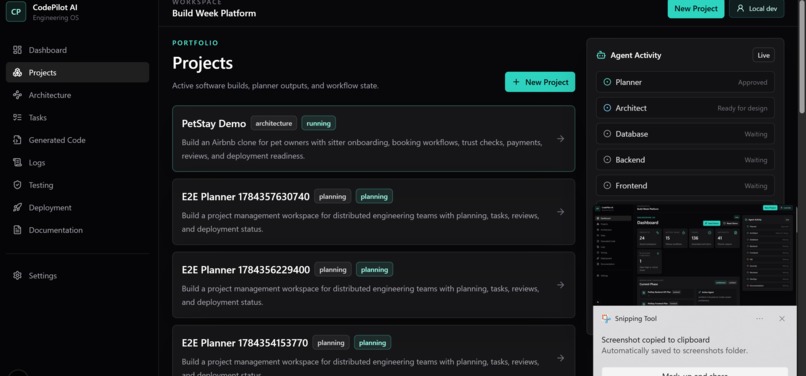The image size is (806, 376).
Task: Click the page vertical scrollbar
Action: coord(802,57)
